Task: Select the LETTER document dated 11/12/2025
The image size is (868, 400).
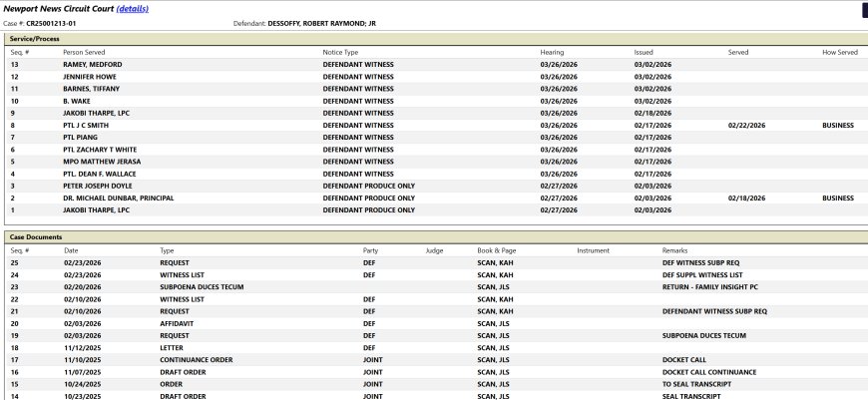Action: pyautogui.click(x=174, y=347)
